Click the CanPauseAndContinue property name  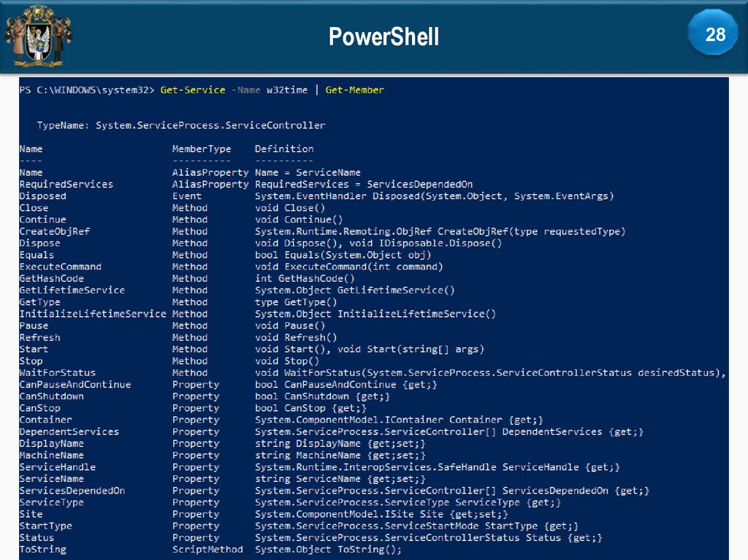pyautogui.click(x=75, y=385)
